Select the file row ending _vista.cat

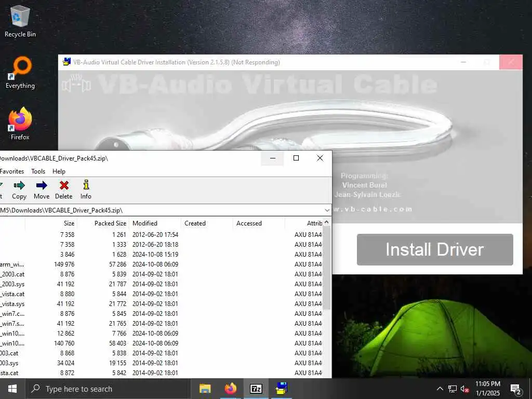161,294
